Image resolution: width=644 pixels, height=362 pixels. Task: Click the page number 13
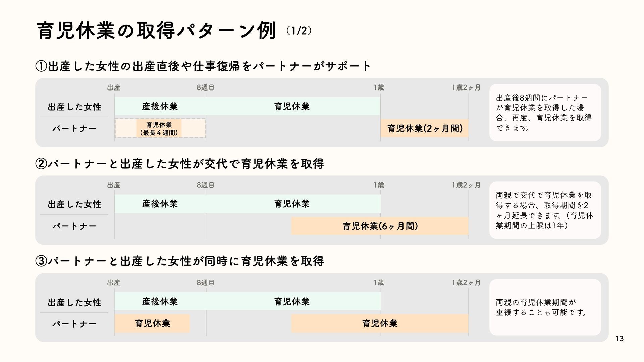click(x=620, y=339)
